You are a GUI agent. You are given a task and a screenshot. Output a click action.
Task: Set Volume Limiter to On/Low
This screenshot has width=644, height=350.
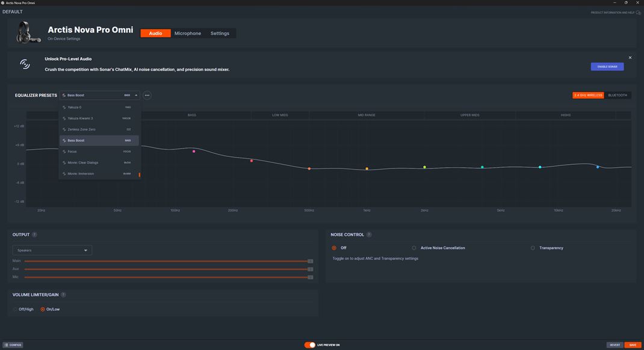point(43,309)
